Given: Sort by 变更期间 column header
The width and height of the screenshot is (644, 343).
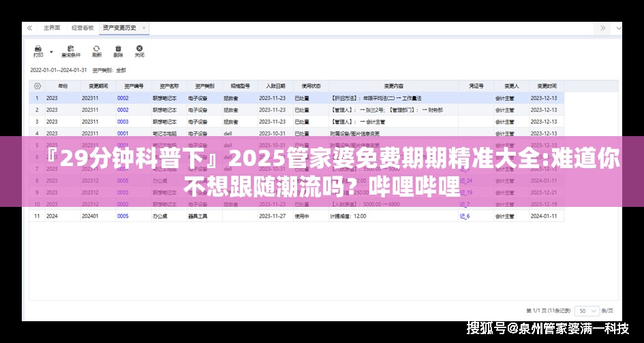Looking at the screenshot, I should [99, 86].
